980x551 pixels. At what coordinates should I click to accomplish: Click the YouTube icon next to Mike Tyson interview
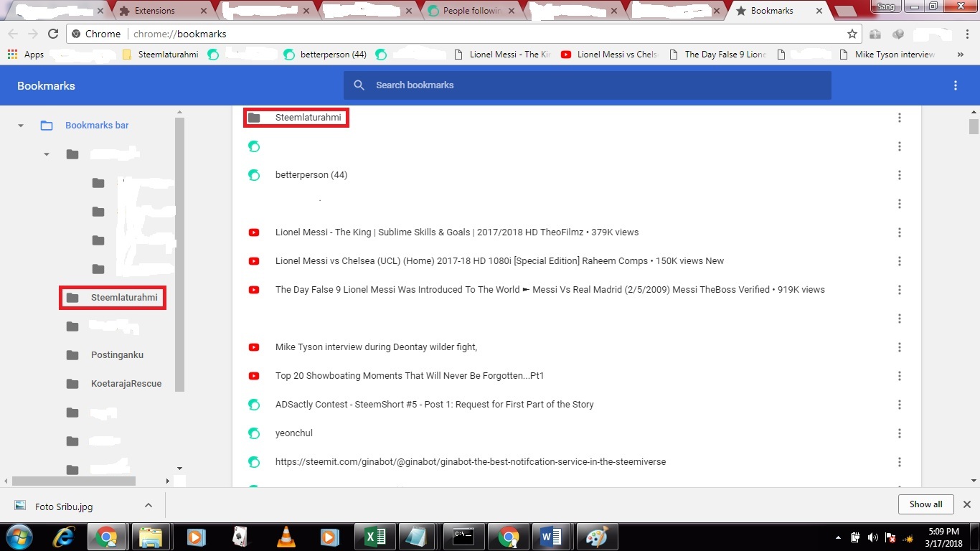tap(253, 347)
